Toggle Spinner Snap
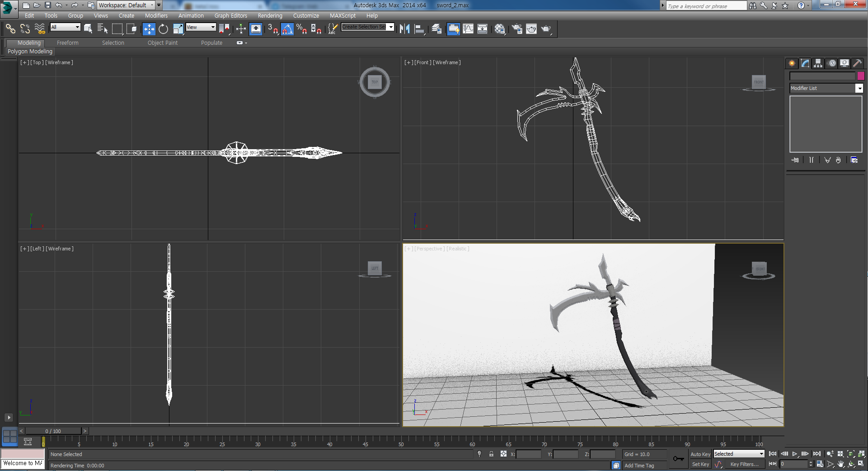Viewport: 868px width, 471px height. pyautogui.click(x=316, y=29)
